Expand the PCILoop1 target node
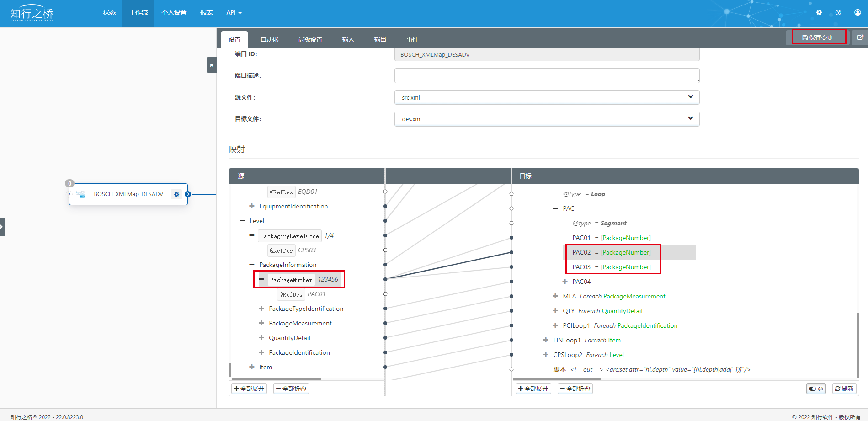This screenshot has width=868, height=421. coord(555,325)
